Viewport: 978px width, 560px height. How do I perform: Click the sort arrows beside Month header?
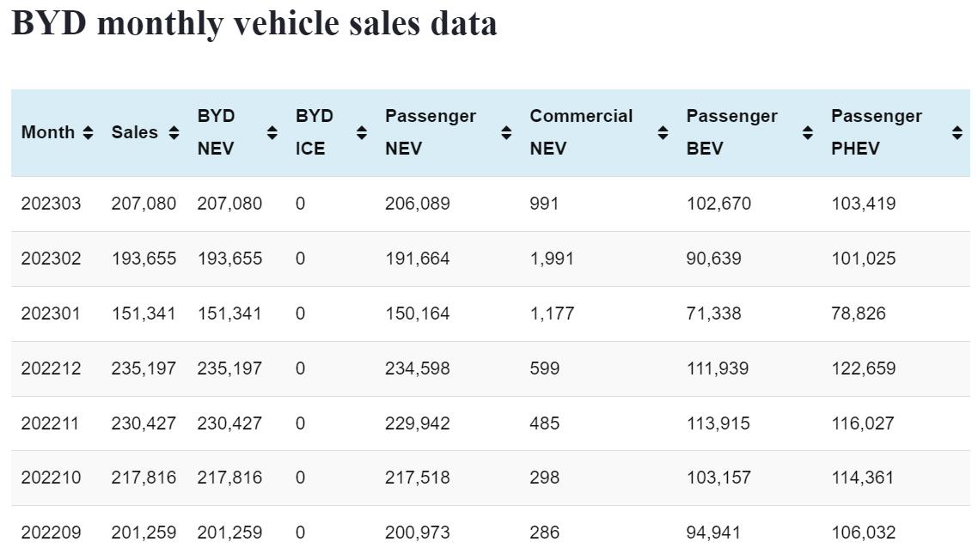[x=88, y=133]
